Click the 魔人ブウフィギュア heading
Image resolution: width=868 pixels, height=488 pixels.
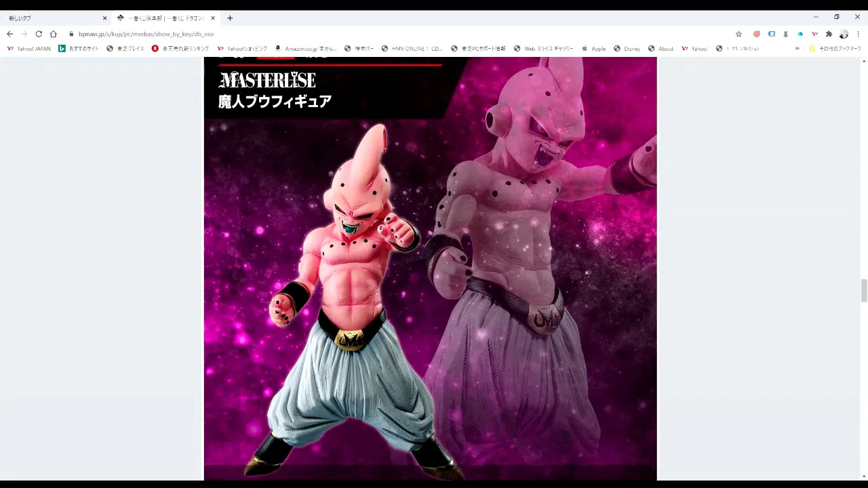point(275,102)
